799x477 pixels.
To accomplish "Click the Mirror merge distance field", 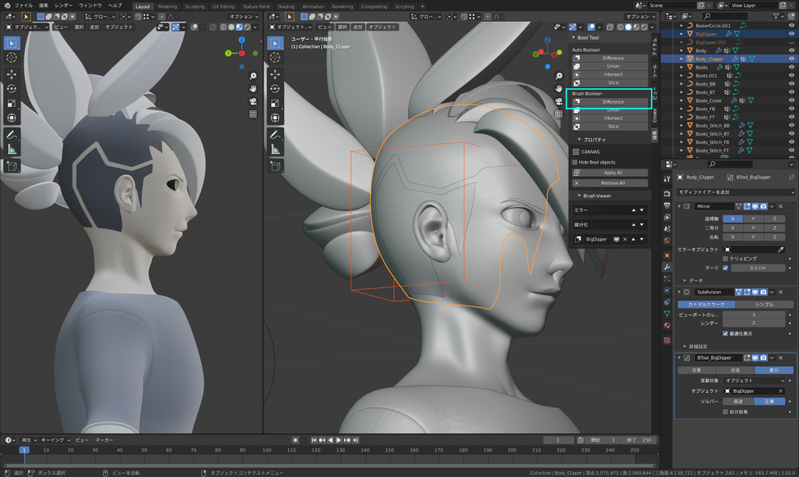I will point(758,268).
